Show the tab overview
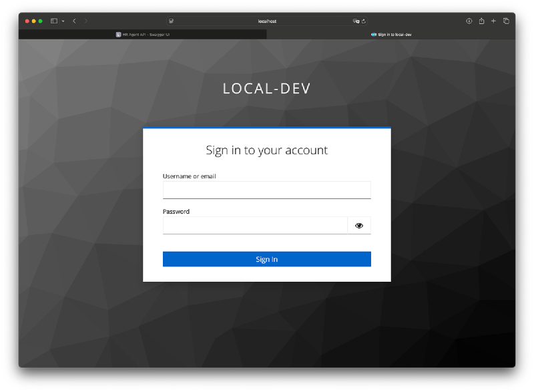Screen dimensions: 534x392 (x=506, y=21)
